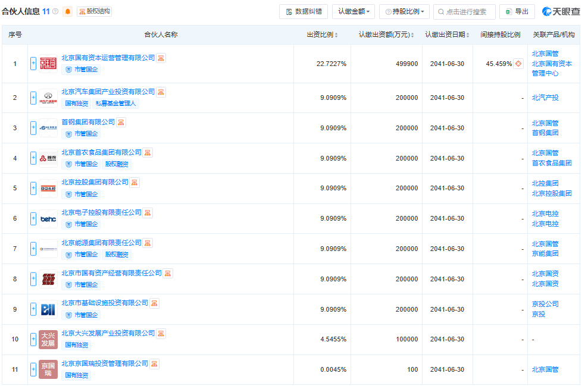Click the 45.459% indirect shareholding value
This screenshot has height=389, width=588.
coord(499,64)
